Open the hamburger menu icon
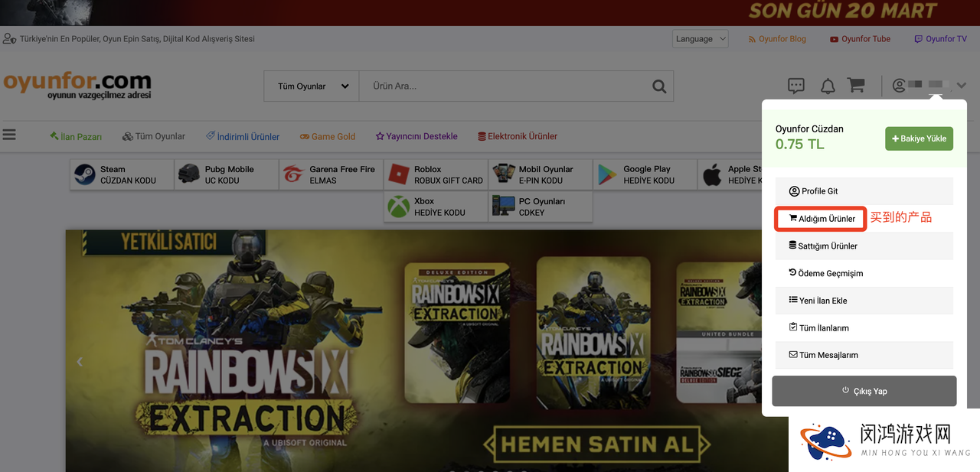This screenshot has width=980, height=472. [x=9, y=135]
